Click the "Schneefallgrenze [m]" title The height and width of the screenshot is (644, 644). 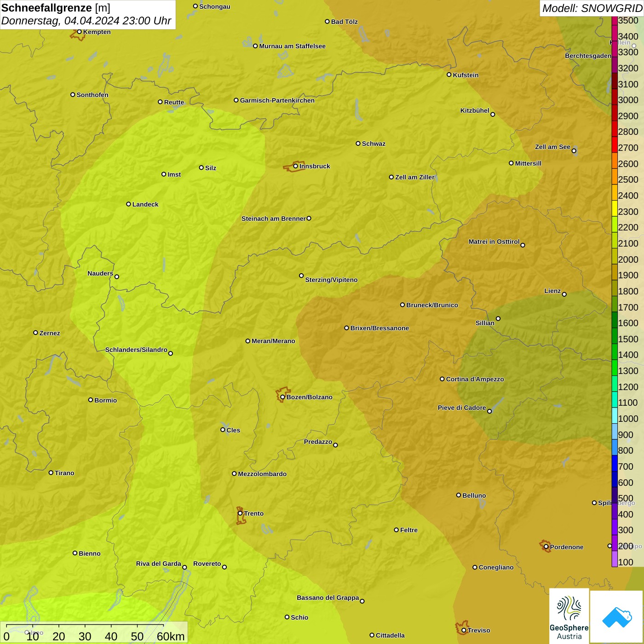[x=56, y=8]
